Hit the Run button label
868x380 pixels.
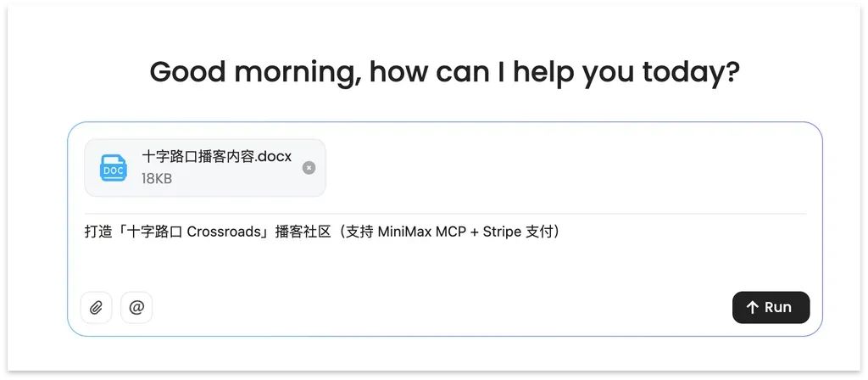[x=778, y=307]
